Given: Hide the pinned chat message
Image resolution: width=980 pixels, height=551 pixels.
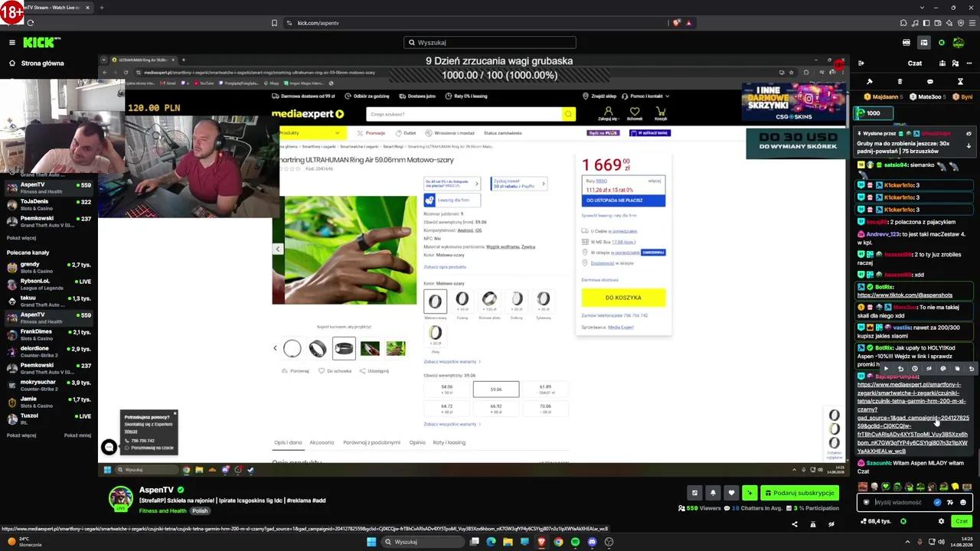Looking at the screenshot, I should pos(969,134).
